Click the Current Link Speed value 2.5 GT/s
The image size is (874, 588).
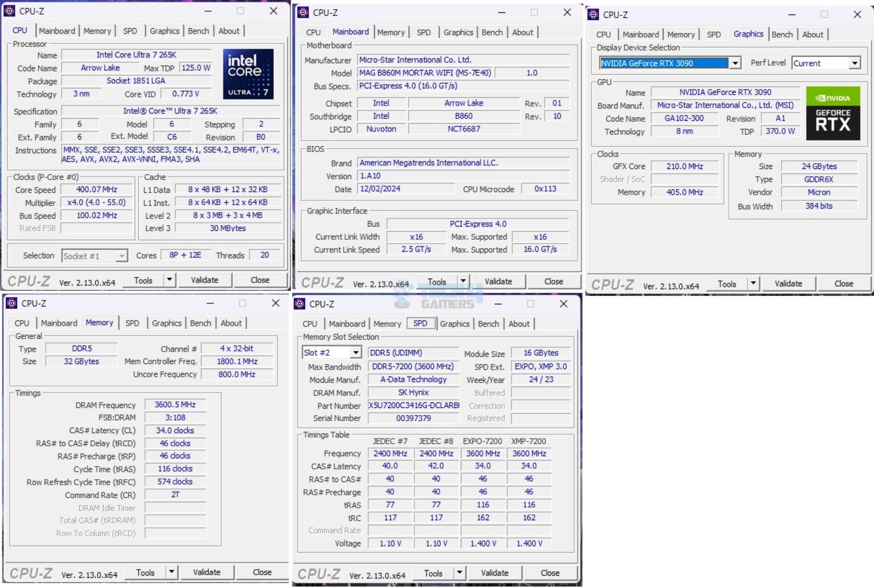pyautogui.click(x=417, y=249)
